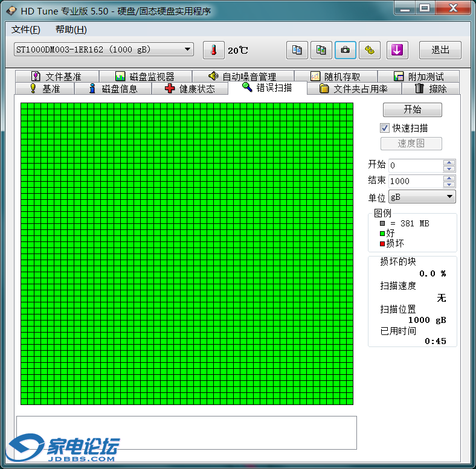Decrease the 结束 value with down arrow
This screenshot has width=476, height=469.
449,185
